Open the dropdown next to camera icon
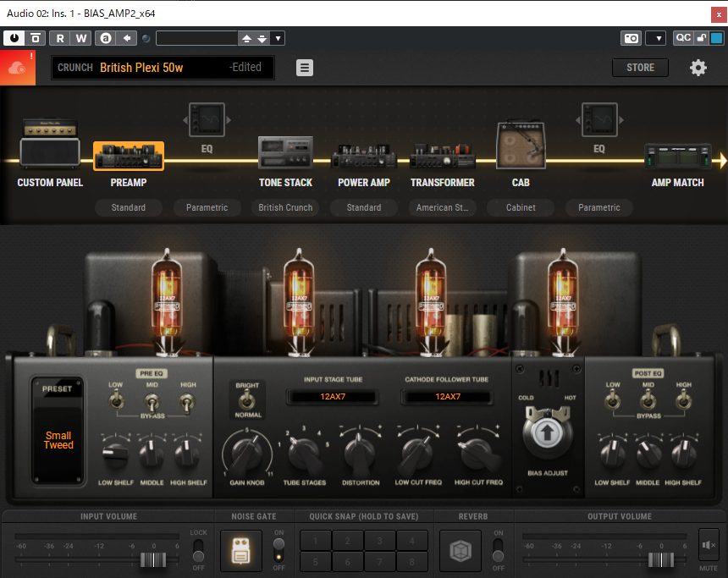Viewport: 728px width, 578px height. 655,38
